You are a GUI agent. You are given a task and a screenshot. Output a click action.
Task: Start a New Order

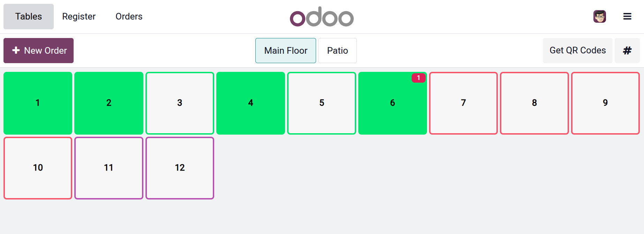click(x=38, y=51)
